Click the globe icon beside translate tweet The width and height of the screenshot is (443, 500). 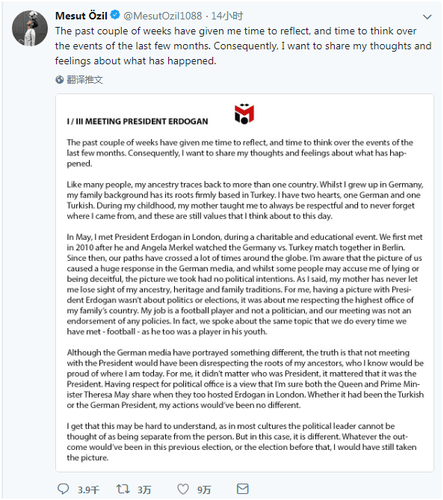(60, 79)
